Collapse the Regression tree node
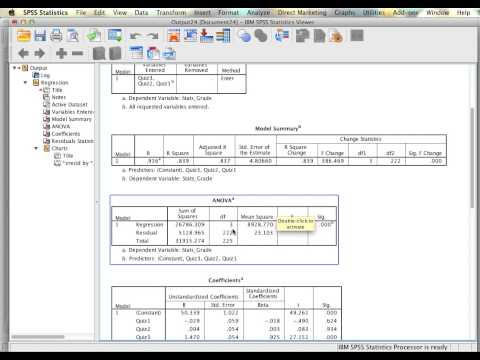Screen dimensions: 480x360 click(x=25, y=82)
